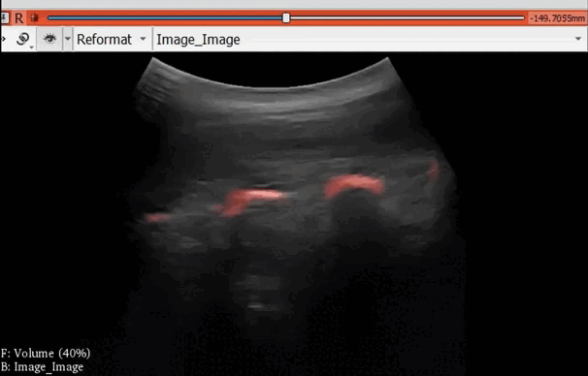Open the Image_Image volume selector

370,39
